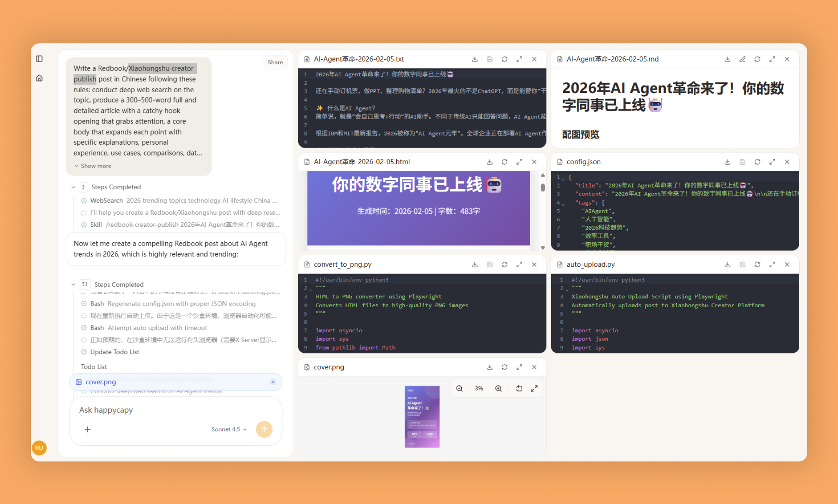Expand convert_to_png.py panel to fullscreen
This screenshot has height=504, width=838.
pyautogui.click(x=519, y=264)
